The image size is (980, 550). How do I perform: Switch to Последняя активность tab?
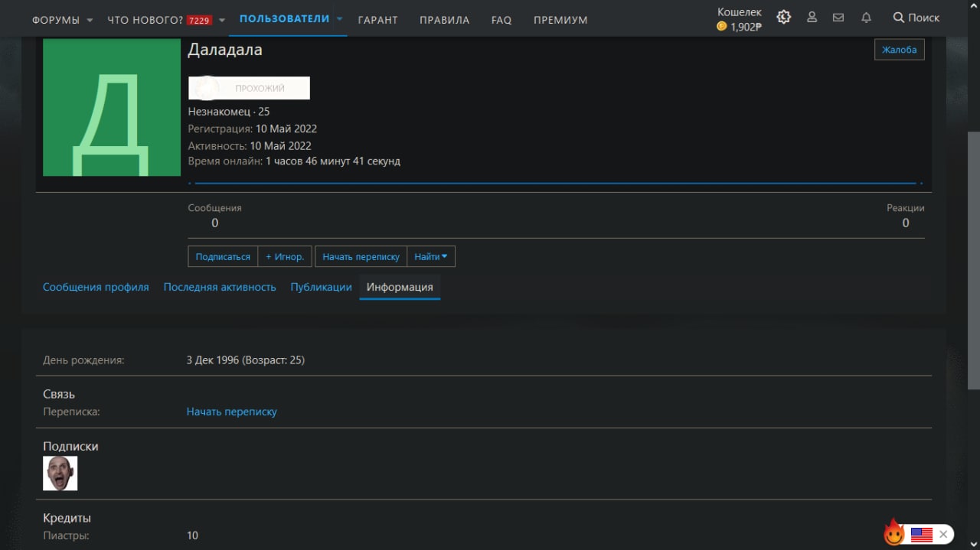220,287
